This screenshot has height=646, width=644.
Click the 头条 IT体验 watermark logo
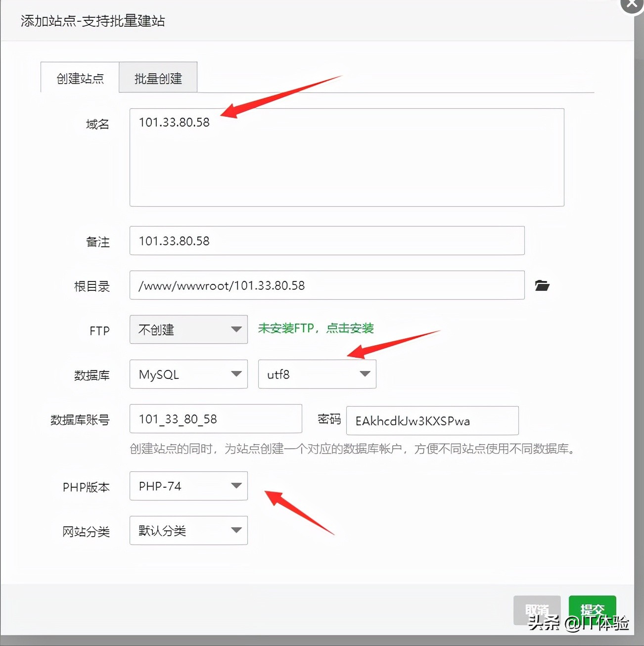point(579,622)
